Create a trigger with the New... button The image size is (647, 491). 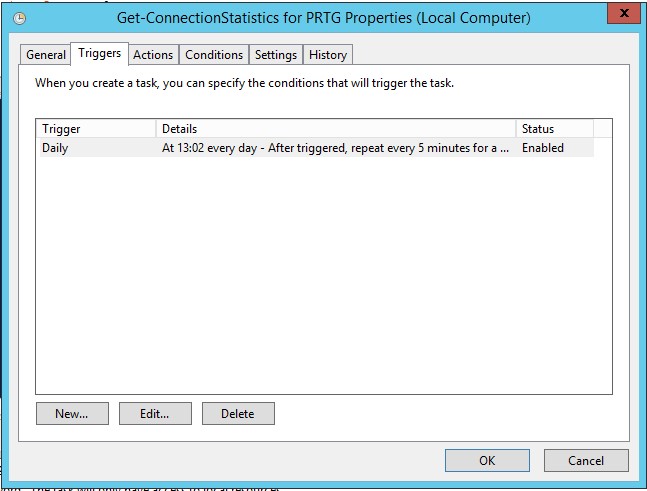(x=72, y=413)
